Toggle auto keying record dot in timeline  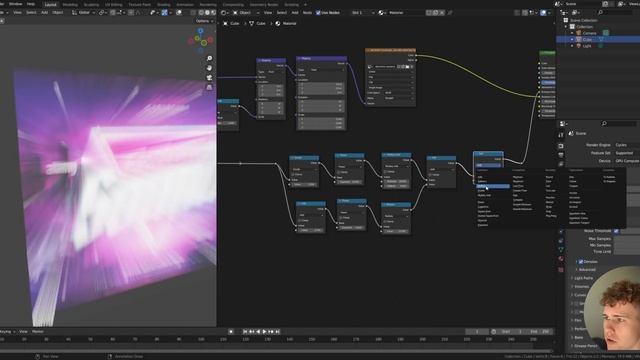click(x=231, y=332)
